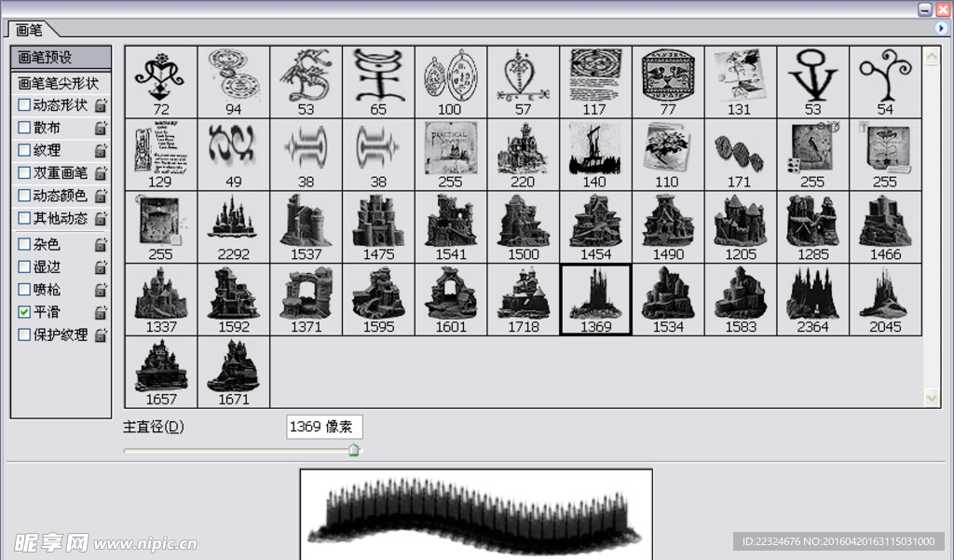Click the scrollbar down arrow
The width and height of the screenshot is (954, 560).
[x=932, y=396]
